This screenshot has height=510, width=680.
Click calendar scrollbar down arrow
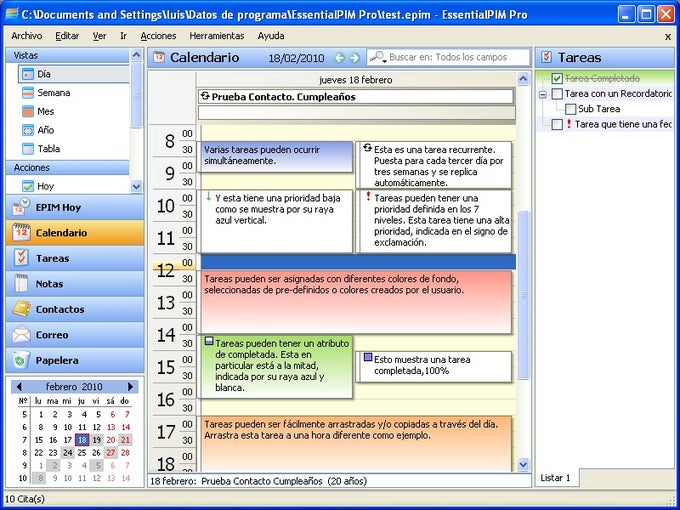point(523,464)
